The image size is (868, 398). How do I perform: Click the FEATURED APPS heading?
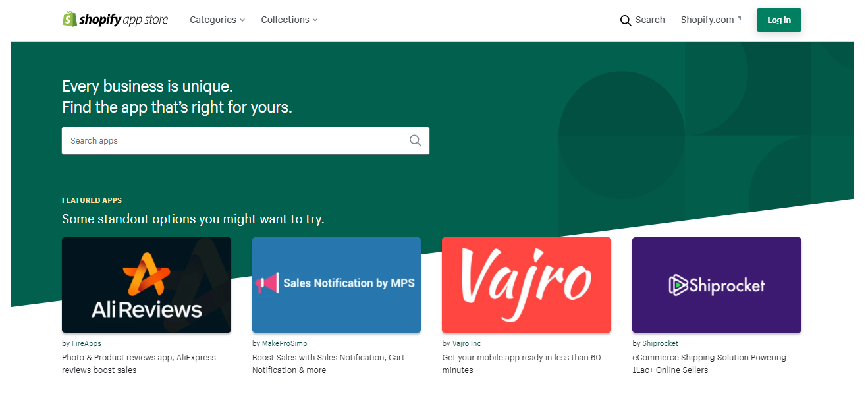[92, 200]
